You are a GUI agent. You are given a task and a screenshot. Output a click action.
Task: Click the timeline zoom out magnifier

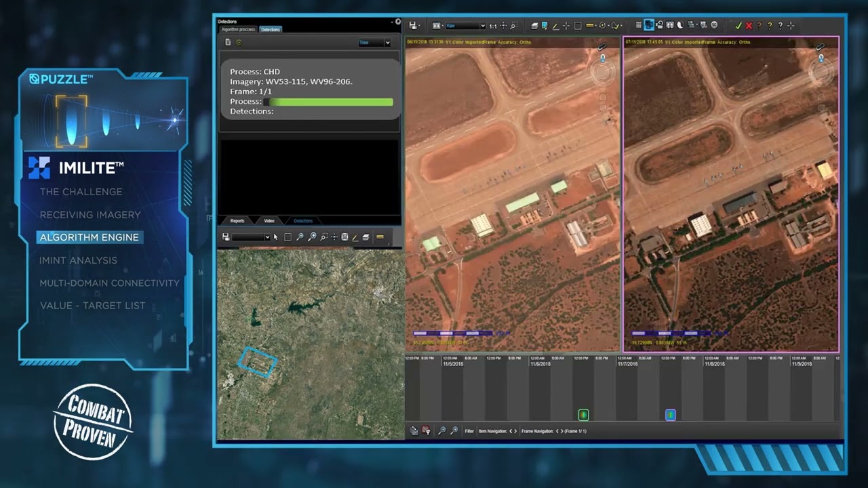coord(442,430)
